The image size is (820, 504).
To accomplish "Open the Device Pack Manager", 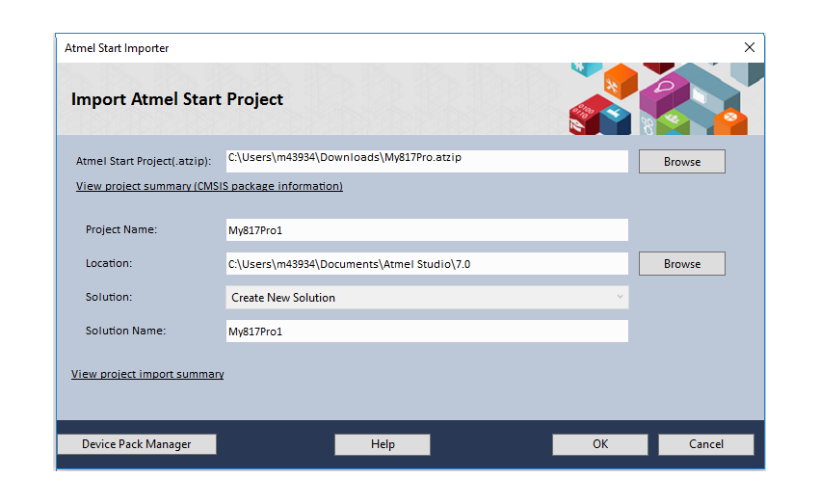I will pos(136,444).
